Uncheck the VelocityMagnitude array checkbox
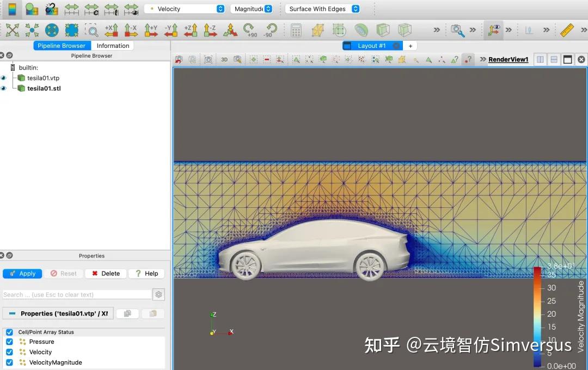 (x=9, y=362)
